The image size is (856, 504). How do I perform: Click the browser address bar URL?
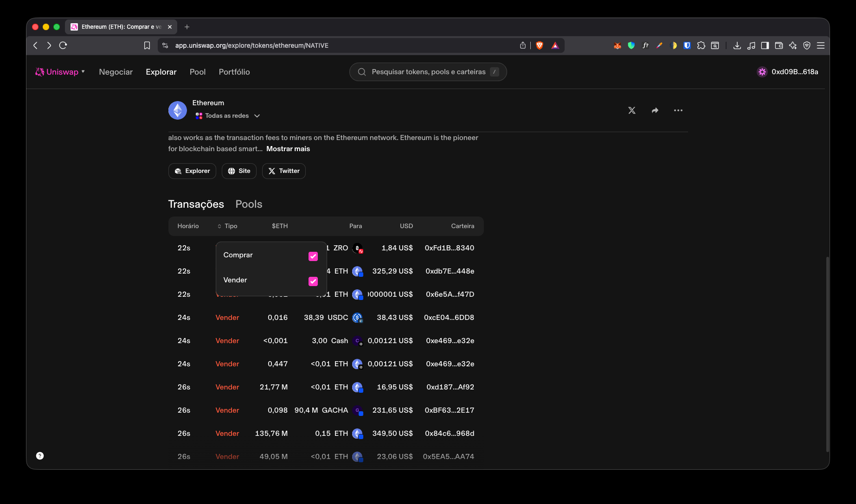coord(252,45)
